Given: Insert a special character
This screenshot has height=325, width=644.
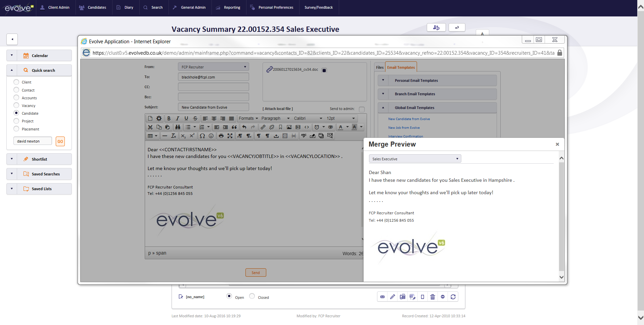Looking at the screenshot, I should pyautogui.click(x=202, y=136).
